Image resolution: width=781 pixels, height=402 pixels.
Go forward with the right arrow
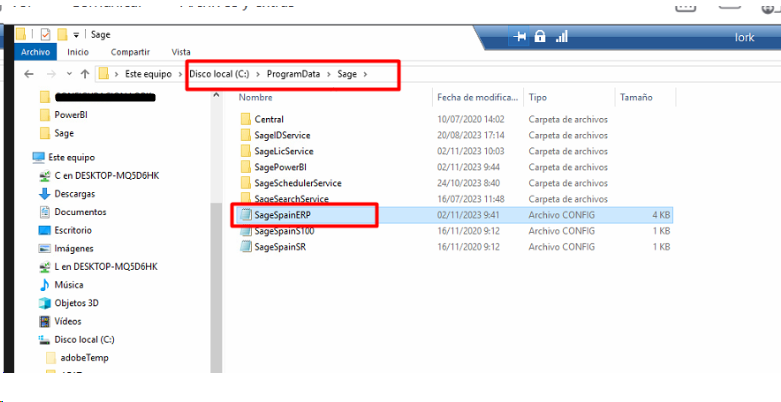point(51,74)
